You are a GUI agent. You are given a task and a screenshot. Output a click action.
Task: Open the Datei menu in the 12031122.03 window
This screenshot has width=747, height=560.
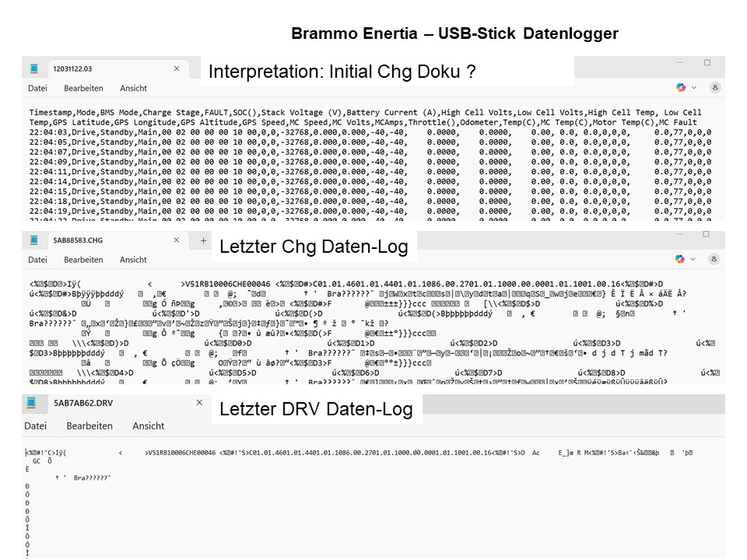(38, 88)
